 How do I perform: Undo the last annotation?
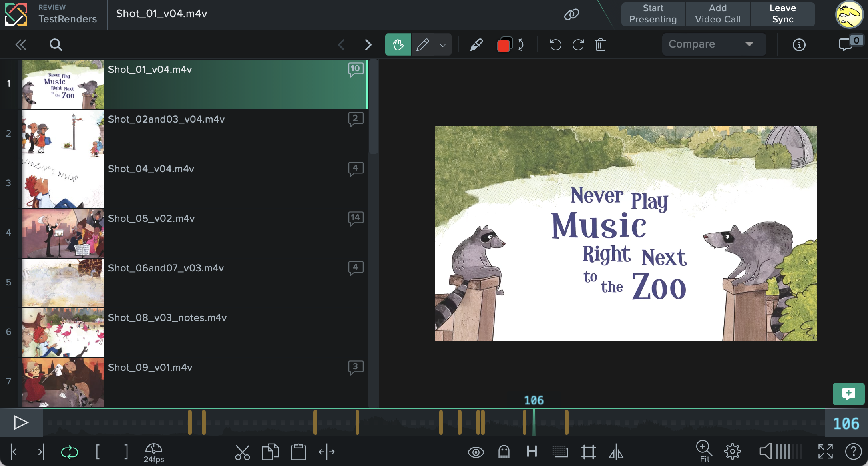555,45
